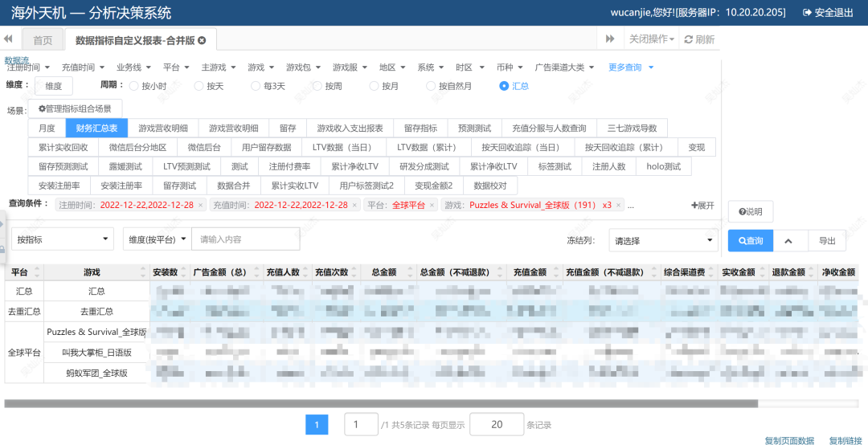Click the 复制链接 link

845,440
